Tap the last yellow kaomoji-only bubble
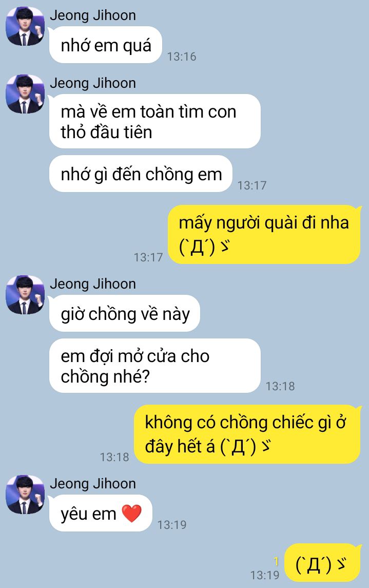Viewport: 369px width, 588px height. pos(322,562)
